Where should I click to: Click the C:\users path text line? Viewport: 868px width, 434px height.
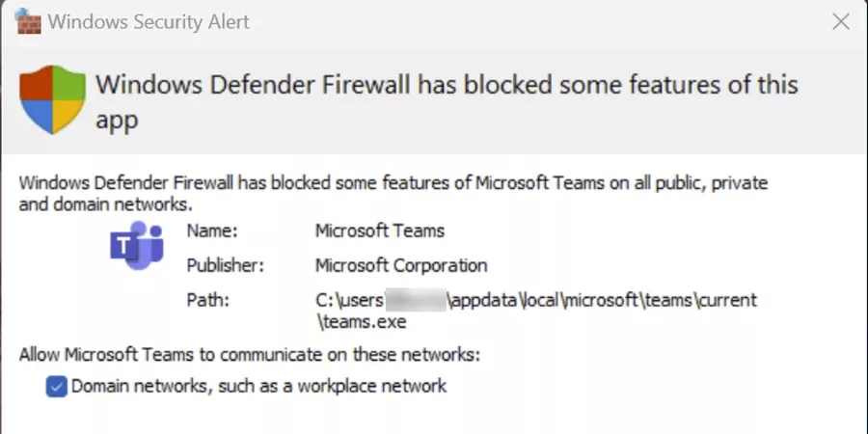(535, 300)
